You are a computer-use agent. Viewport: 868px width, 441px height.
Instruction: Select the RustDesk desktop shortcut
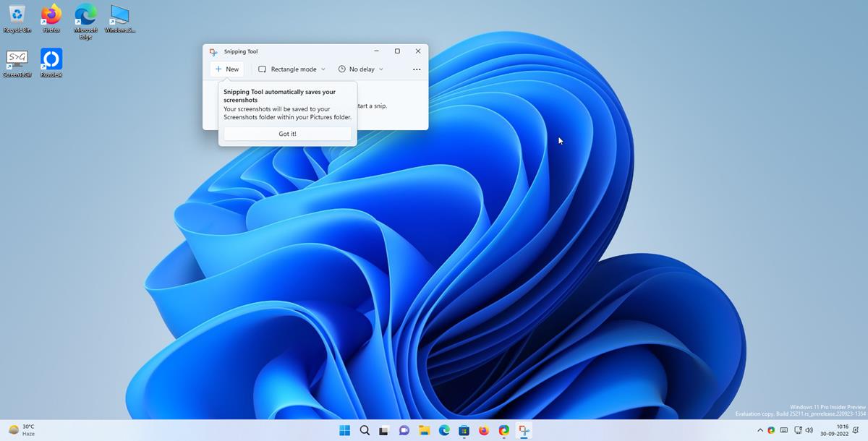[51, 64]
